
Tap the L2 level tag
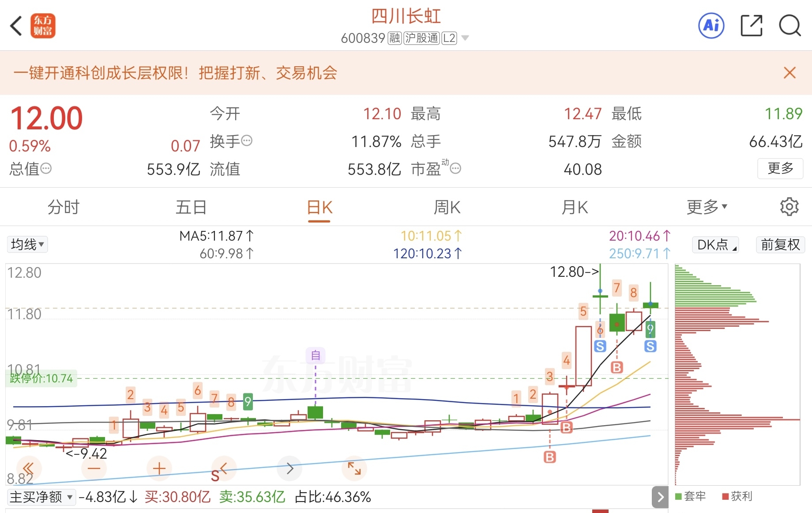[449, 38]
